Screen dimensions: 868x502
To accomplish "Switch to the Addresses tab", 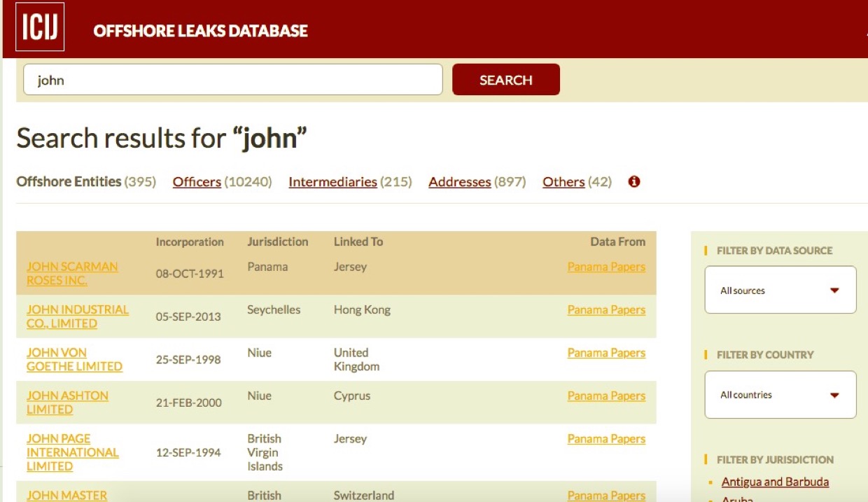I will click(460, 182).
